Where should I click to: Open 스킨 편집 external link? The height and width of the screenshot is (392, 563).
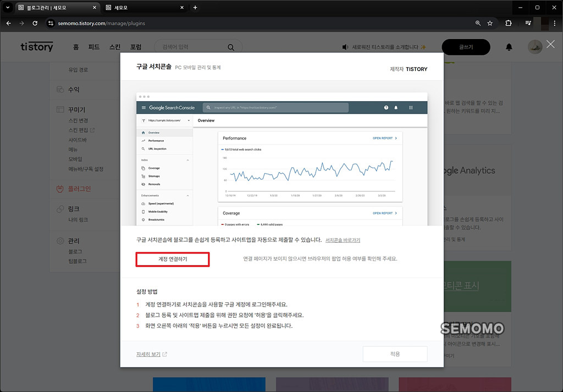tap(81, 130)
